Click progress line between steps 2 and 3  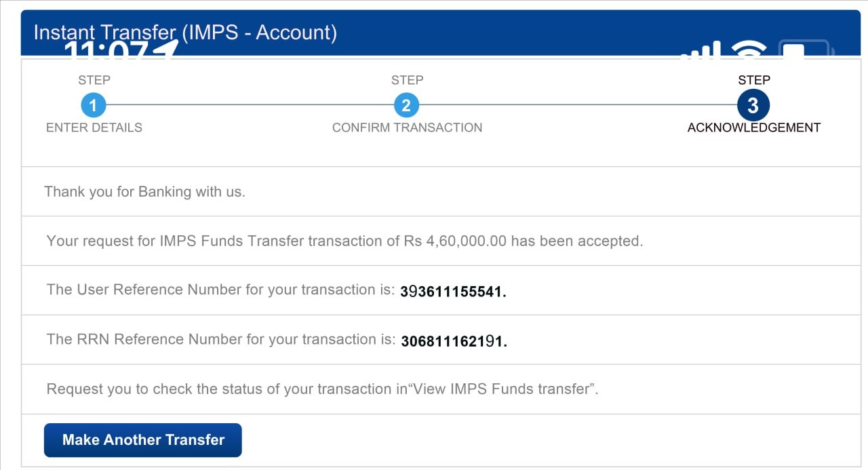click(578, 105)
